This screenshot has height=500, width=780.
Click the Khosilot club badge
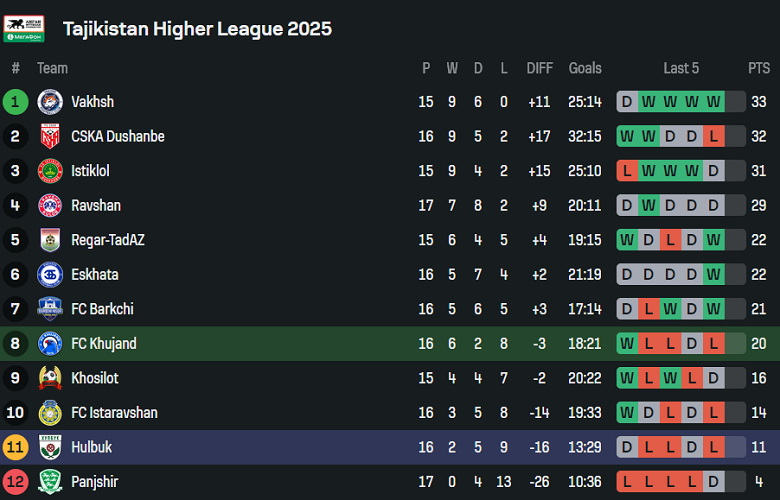(50, 378)
